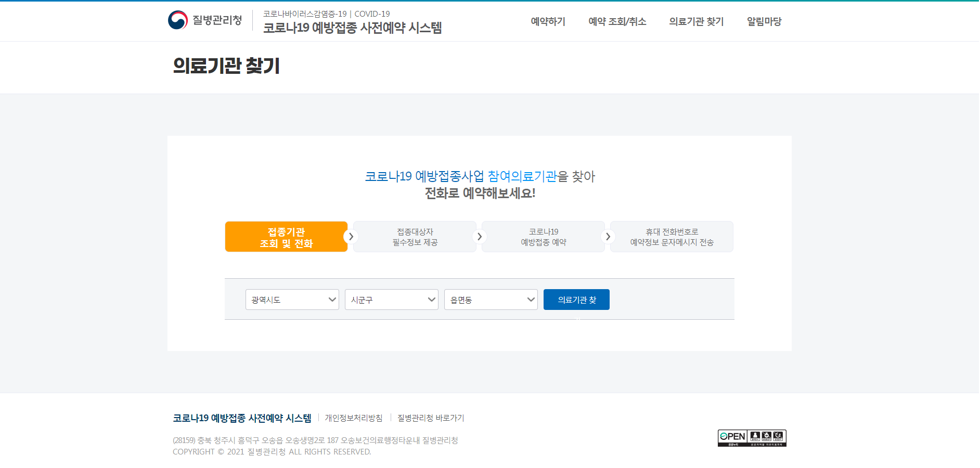
Task: Click the 코로나19 예방접종 사전예약 시스템 header title
Action: 353,28
